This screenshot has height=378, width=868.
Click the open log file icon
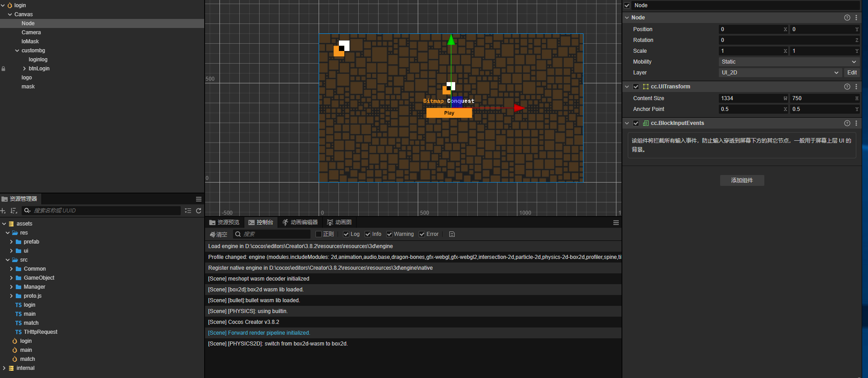[452, 234]
